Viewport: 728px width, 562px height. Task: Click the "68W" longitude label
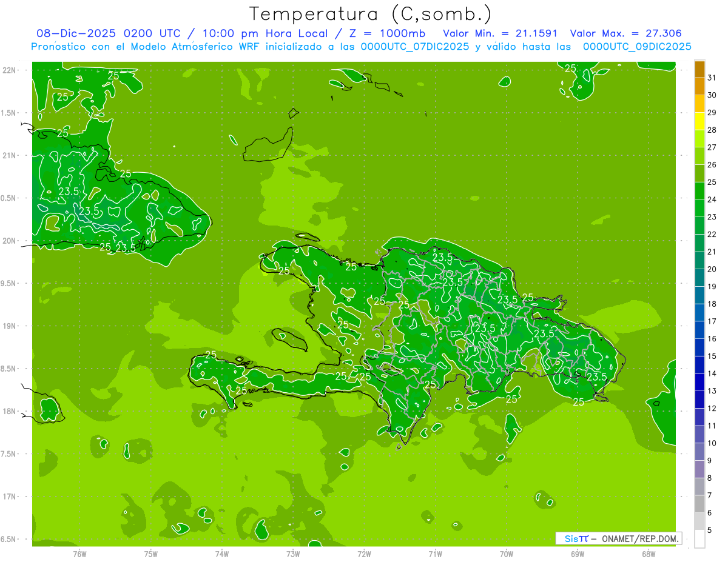tap(649, 554)
